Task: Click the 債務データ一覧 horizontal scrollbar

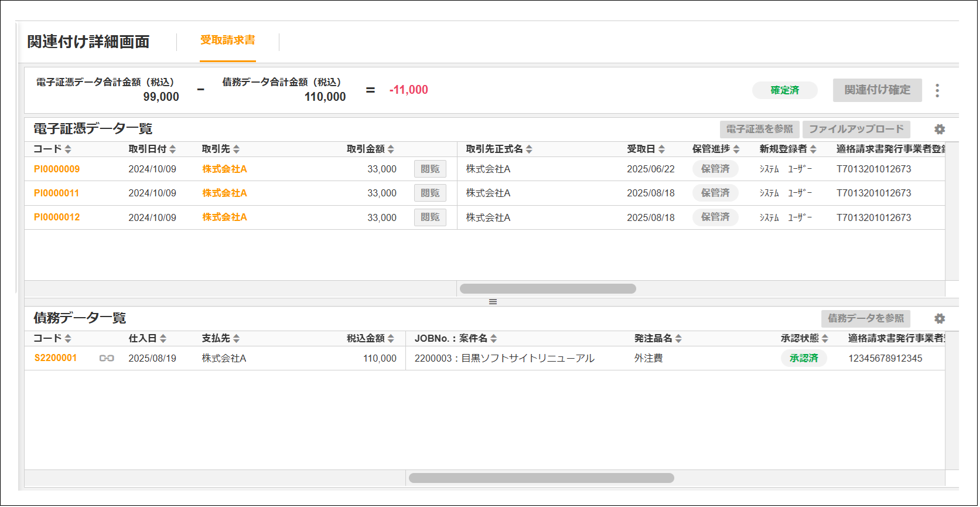Action: coord(541,478)
